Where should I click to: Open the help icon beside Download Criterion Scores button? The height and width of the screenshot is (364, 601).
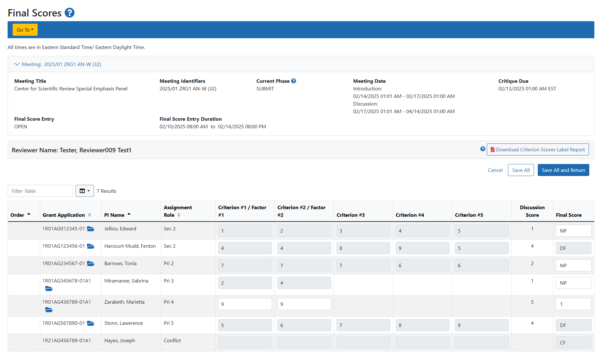(x=482, y=149)
